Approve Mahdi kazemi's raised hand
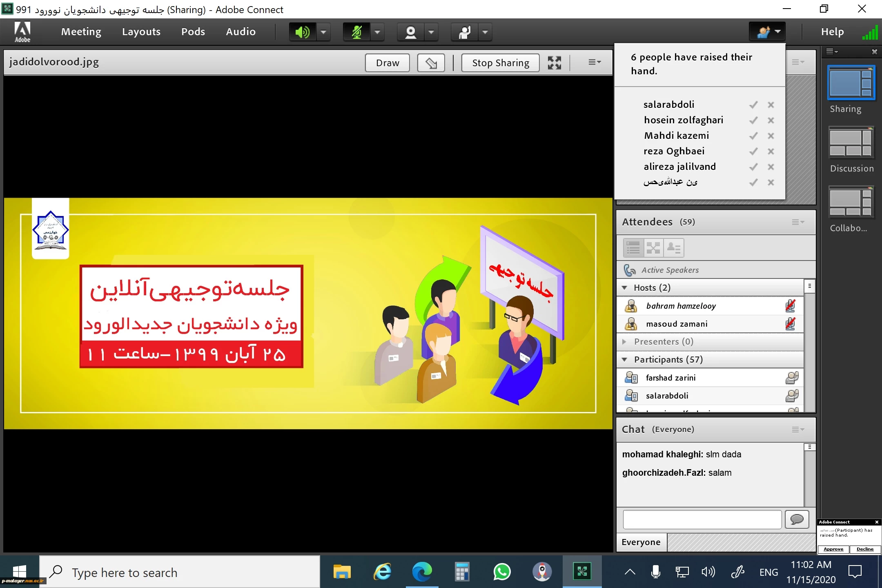Screen dimensions: 882x588 (753, 136)
